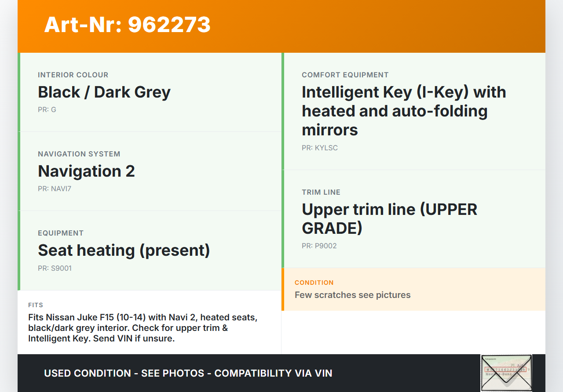
Task: Click the Navigation System label
Action: [79, 154]
